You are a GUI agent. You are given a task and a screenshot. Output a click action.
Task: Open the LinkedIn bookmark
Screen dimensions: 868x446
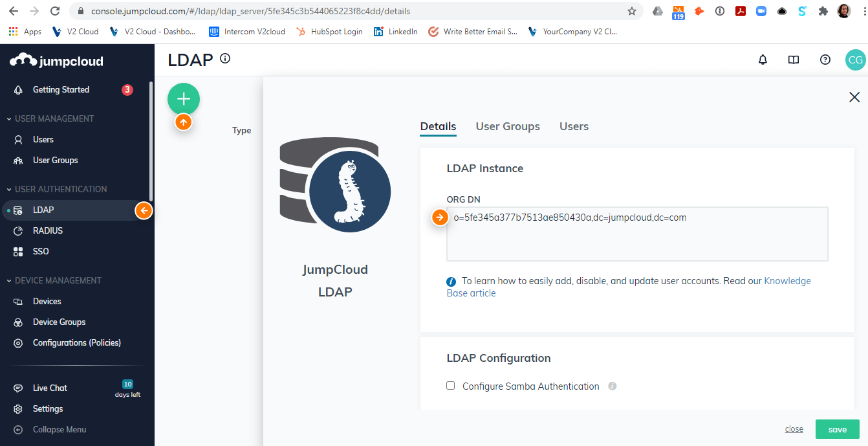point(395,31)
